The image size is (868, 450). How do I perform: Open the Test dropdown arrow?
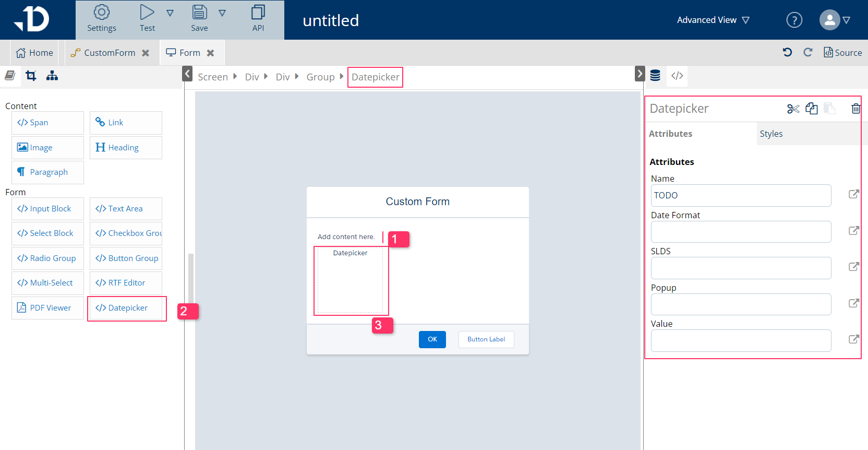click(170, 13)
